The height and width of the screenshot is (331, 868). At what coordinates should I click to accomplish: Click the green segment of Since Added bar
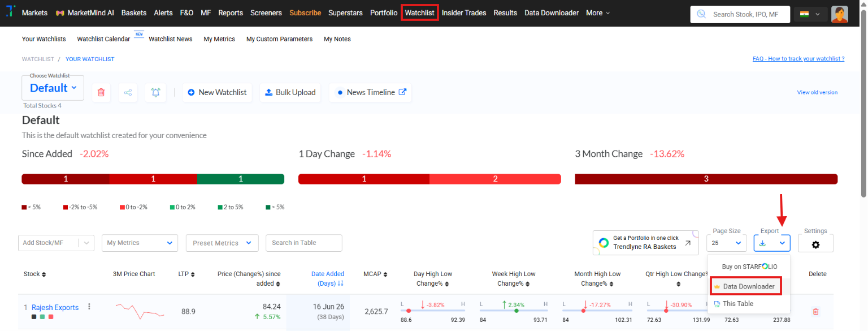(x=241, y=179)
